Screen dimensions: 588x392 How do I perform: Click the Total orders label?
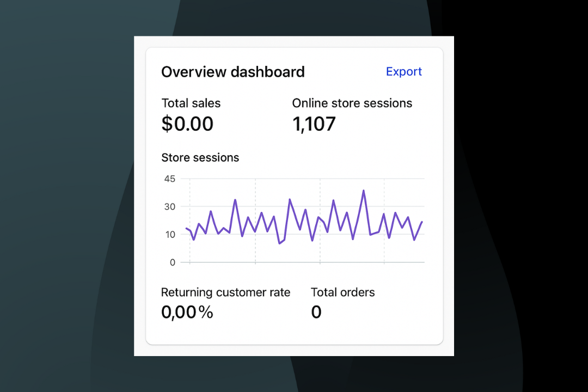coord(343,292)
